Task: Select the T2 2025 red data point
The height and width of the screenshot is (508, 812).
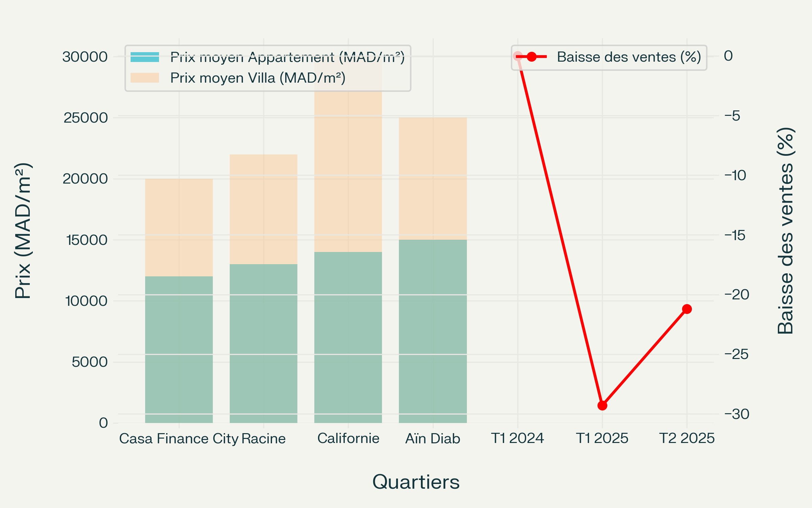Action: point(687,309)
